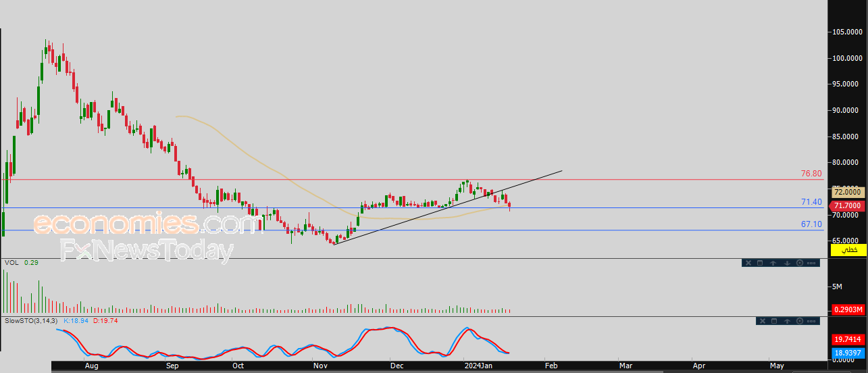The image size is (868, 373).
Task: Maximize the SlowSTO indicator panel
Action: tap(774, 321)
